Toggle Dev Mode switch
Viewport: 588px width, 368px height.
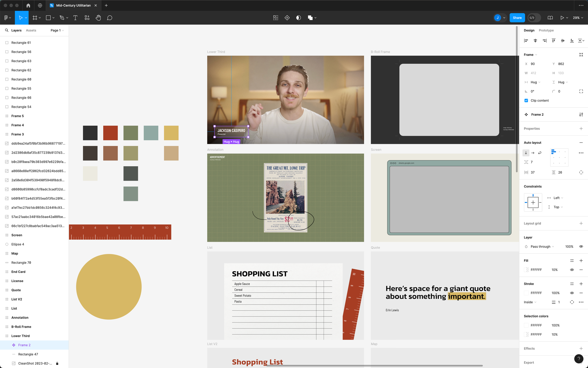tap(534, 18)
